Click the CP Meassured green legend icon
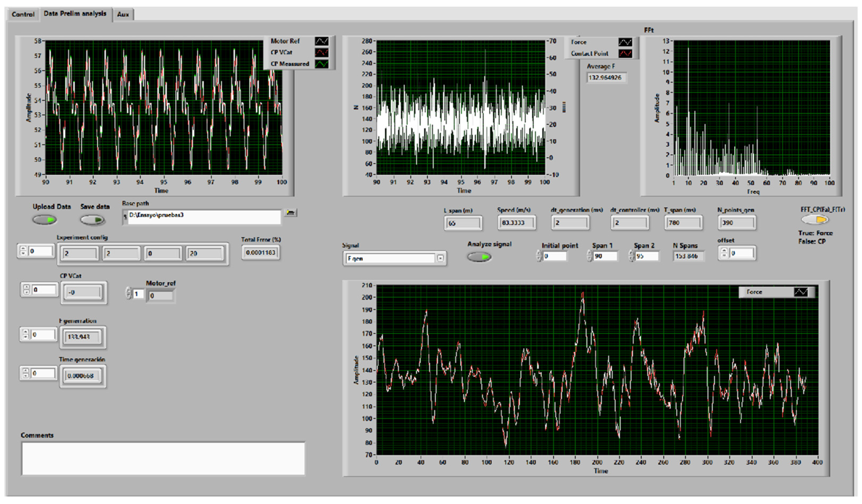 [321, 64]
